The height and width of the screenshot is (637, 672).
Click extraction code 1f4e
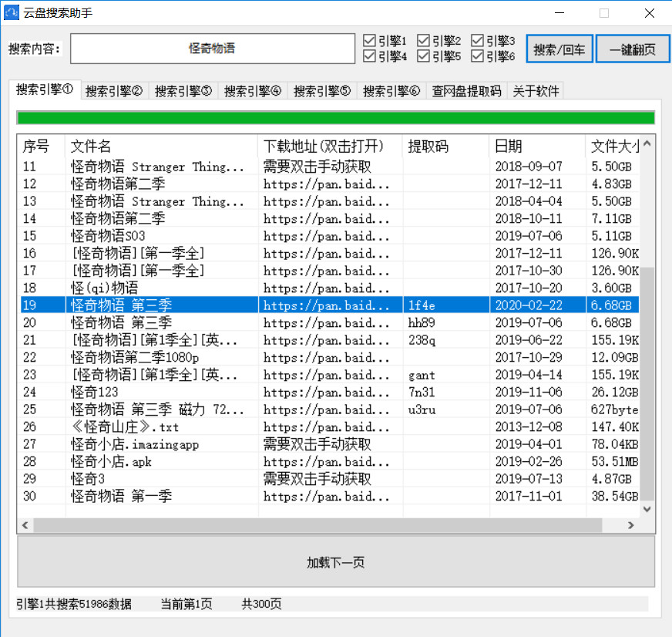click(422, 305)
